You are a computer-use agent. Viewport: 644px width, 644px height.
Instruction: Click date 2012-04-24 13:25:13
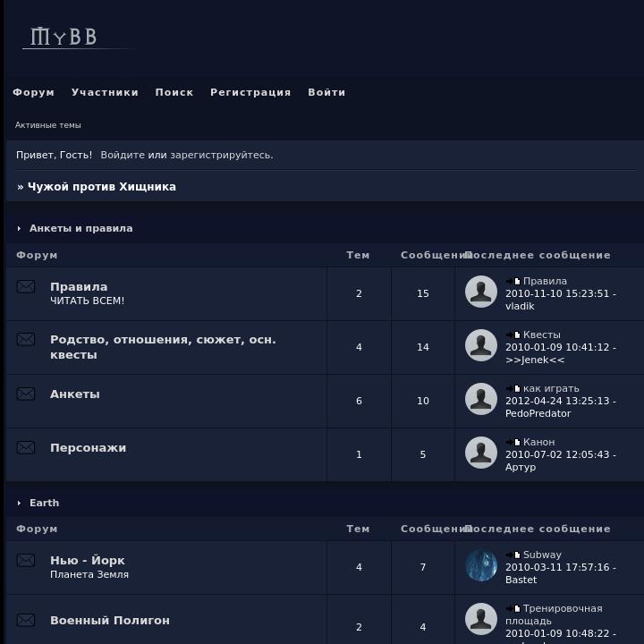[557, 401]
